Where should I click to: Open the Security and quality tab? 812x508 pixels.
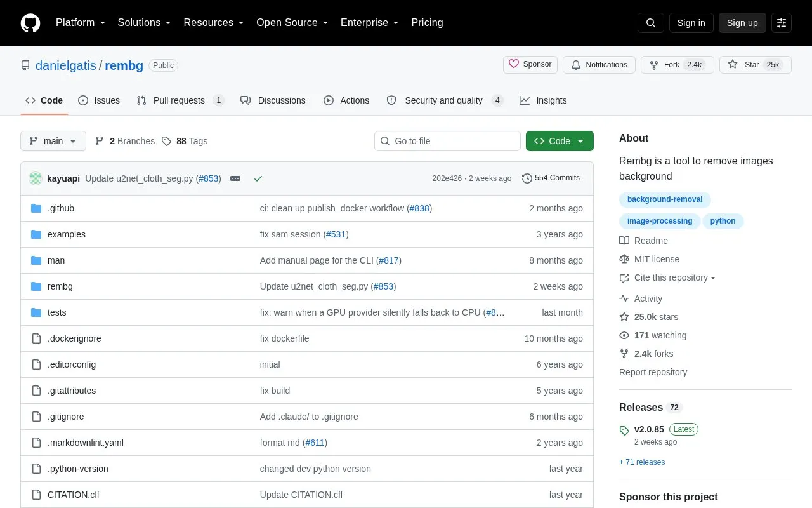pos(445,100)
